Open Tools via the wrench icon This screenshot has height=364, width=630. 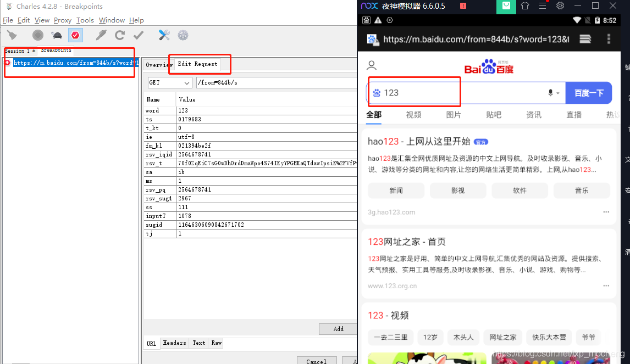[x=164, y=35]
